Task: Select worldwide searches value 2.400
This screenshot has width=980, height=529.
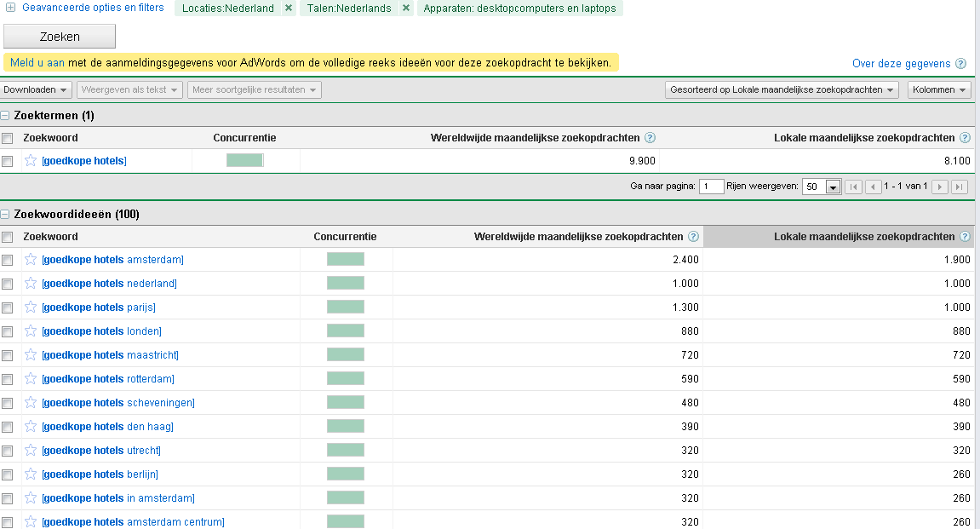Action: click(685, 260)
